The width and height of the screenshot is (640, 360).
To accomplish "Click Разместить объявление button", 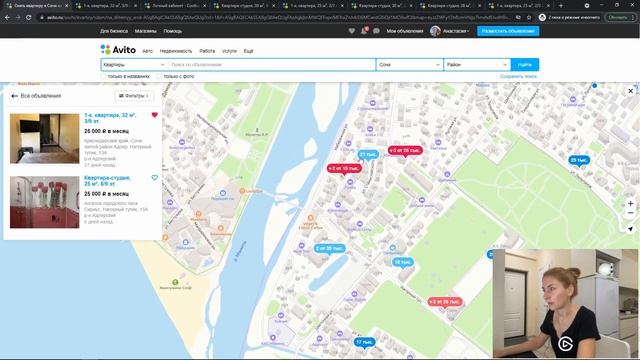I will point(508,31).
